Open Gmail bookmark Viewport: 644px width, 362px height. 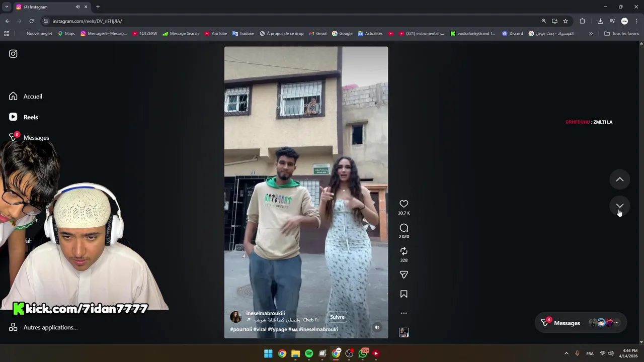click(x=317, y=34)
